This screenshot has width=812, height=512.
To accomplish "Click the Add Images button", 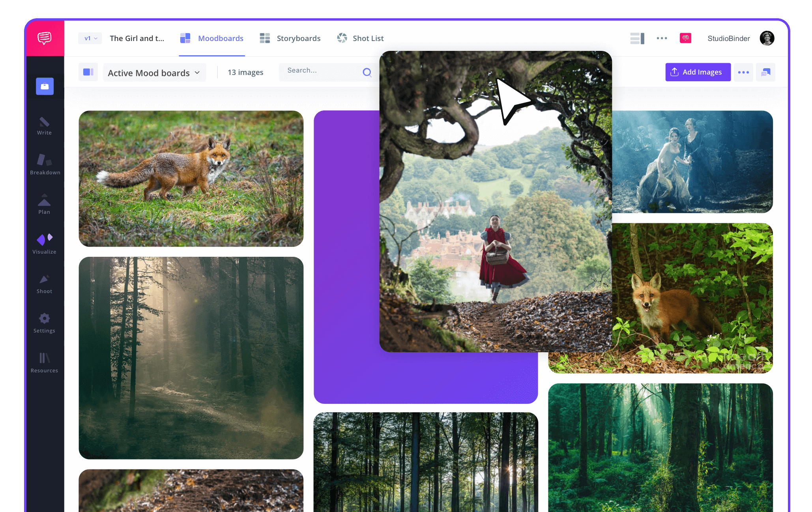I will tap(698, 72).
